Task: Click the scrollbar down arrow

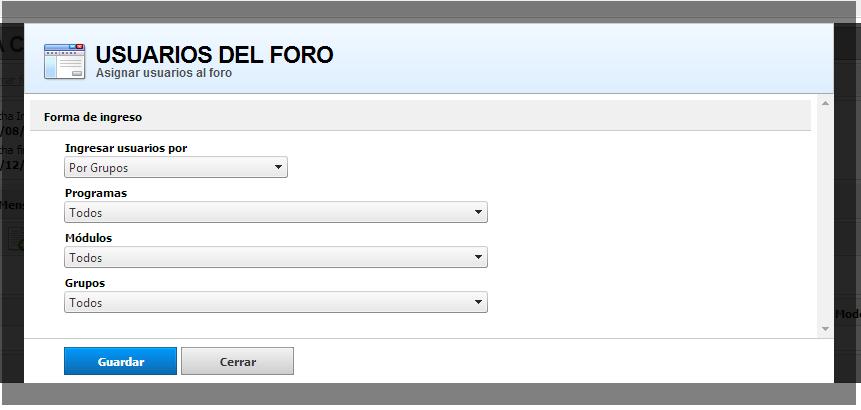Action: pyautogui.click(x=825, y=329)
